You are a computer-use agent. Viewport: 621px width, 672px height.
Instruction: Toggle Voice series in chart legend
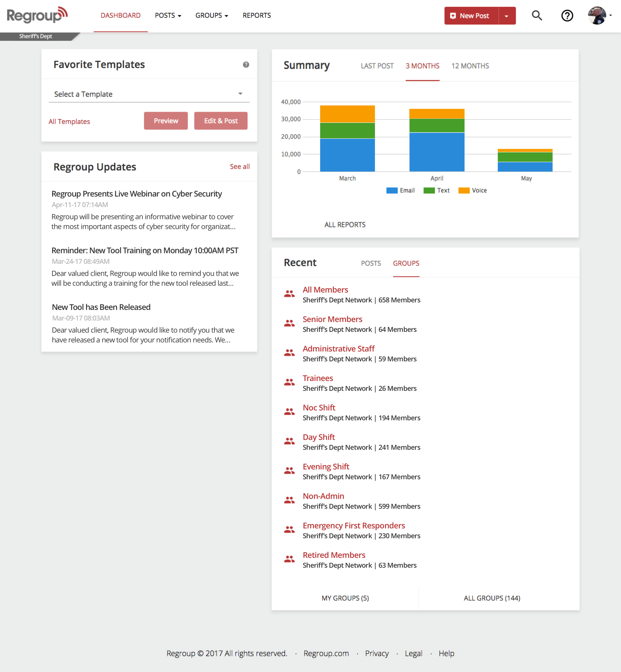472,191
